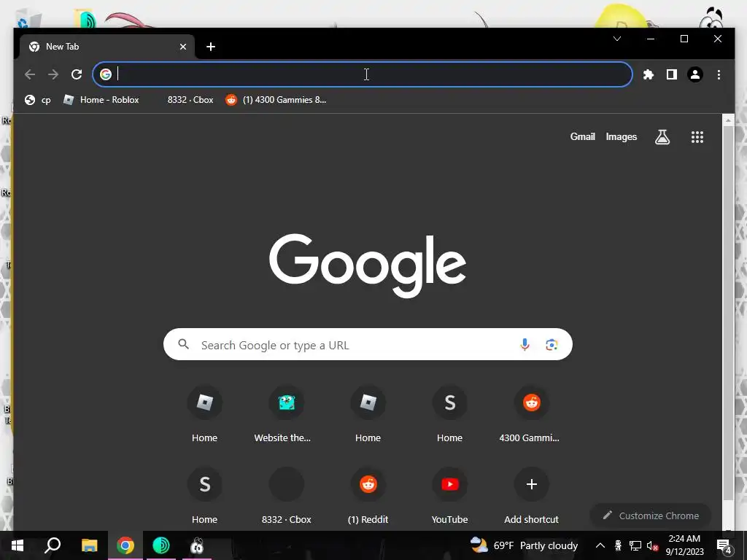The width and height of the screenshot is (747, 560).
Task: Open the notification center icon
Action: (724, 546)
